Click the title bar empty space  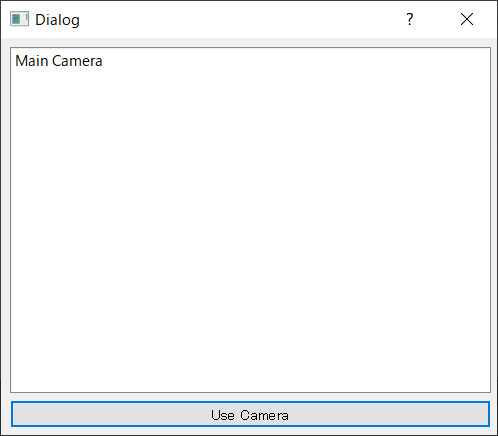[233, 19]
